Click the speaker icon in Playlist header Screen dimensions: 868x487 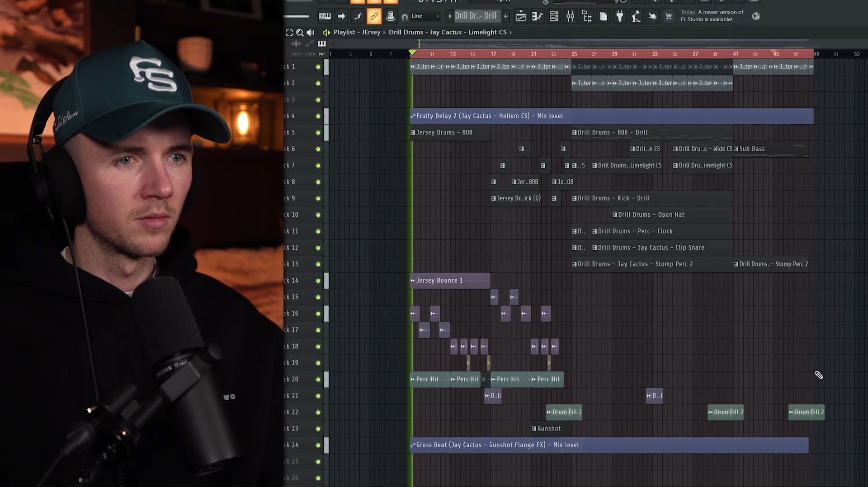(310, 33)
